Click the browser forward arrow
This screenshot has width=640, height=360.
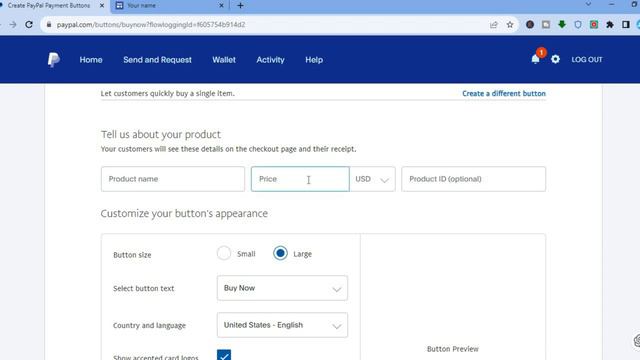pos(13,24)
